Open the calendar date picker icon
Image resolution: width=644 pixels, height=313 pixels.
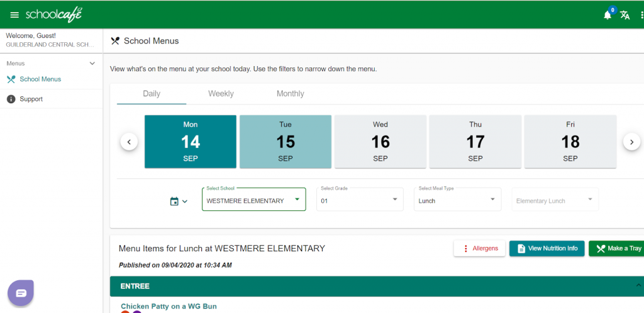pos(174,201)
